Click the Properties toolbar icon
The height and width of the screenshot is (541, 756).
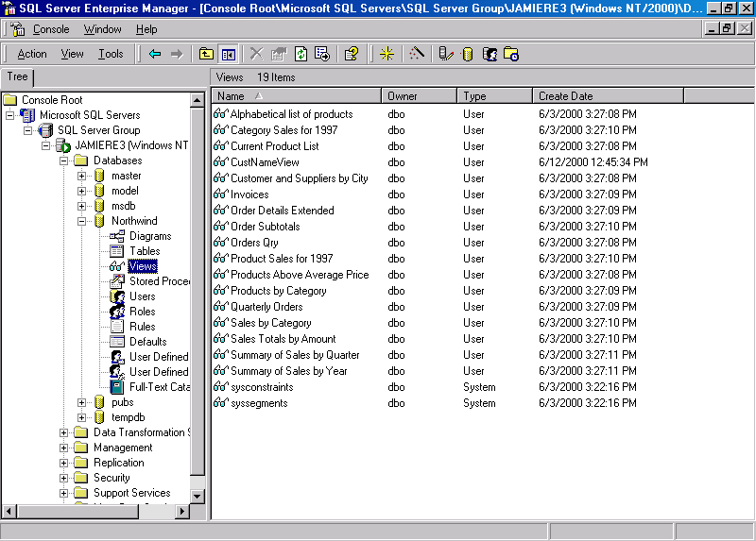279,54
